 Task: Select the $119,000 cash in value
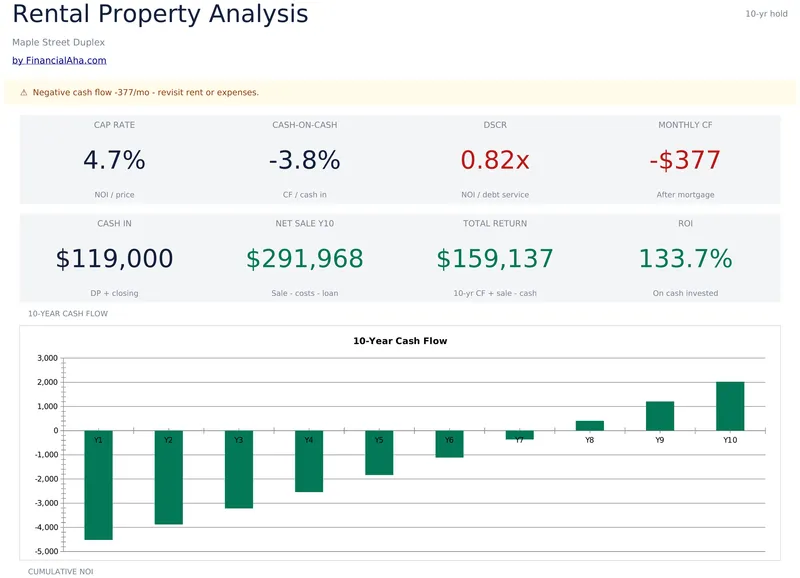coord(114,258)
